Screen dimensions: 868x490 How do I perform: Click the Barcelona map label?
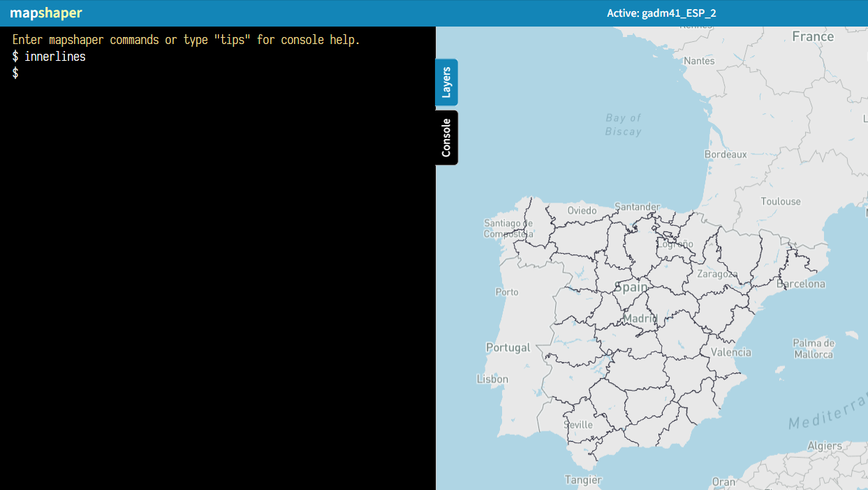(x=801, y=284)
